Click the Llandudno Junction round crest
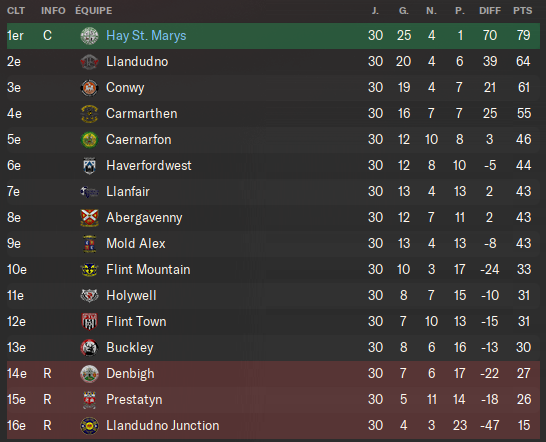Image resolution: width=546 pixels, height=442 pixels. [x=89, y=426]
